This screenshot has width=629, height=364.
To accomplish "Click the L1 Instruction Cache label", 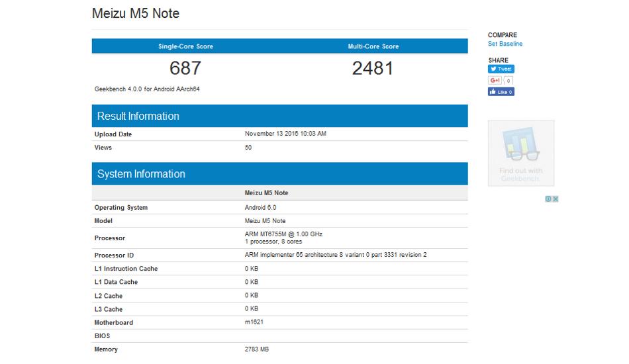I will coord(126,269).
